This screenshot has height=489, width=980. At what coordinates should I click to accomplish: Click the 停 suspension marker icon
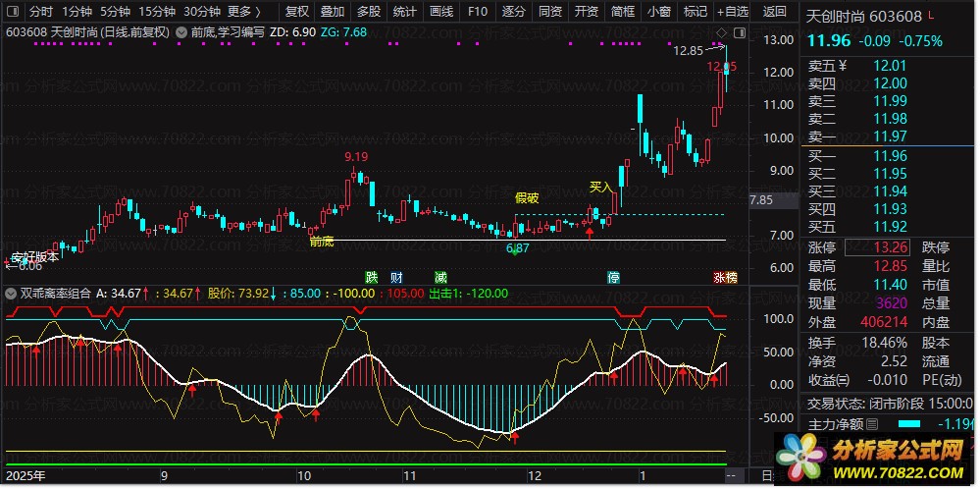tap(614, 278)
